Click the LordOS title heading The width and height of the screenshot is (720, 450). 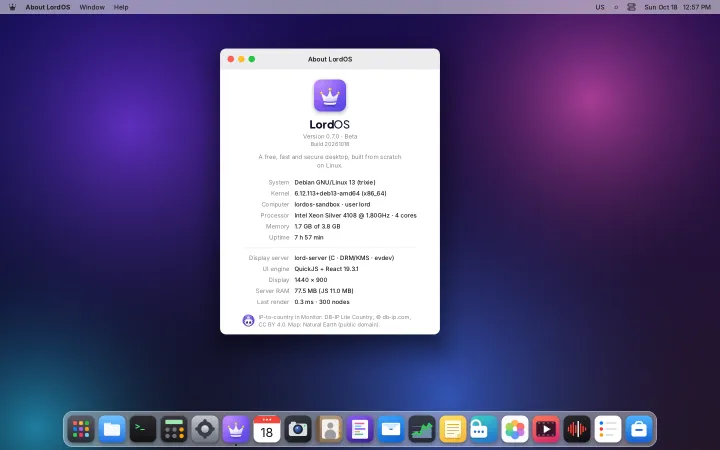[330, 124]
